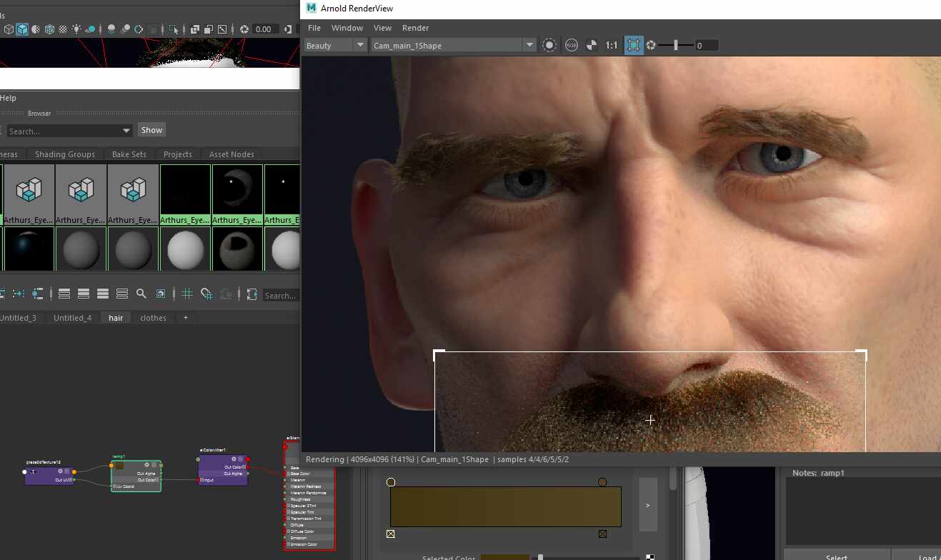
Task: Toggle the grid icon in node editor toolbar
Action: pos(187,294)
